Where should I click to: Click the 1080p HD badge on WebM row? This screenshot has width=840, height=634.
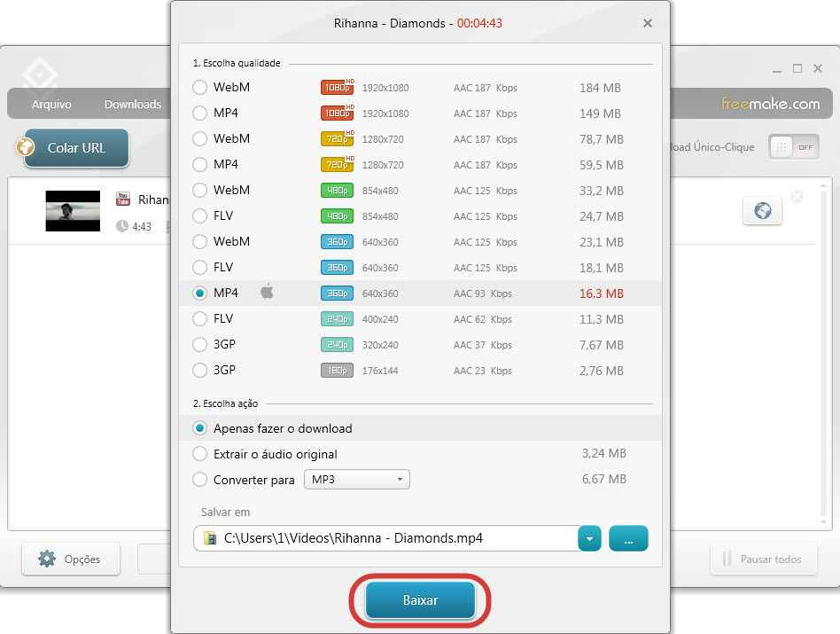click(x=338, y=87)
